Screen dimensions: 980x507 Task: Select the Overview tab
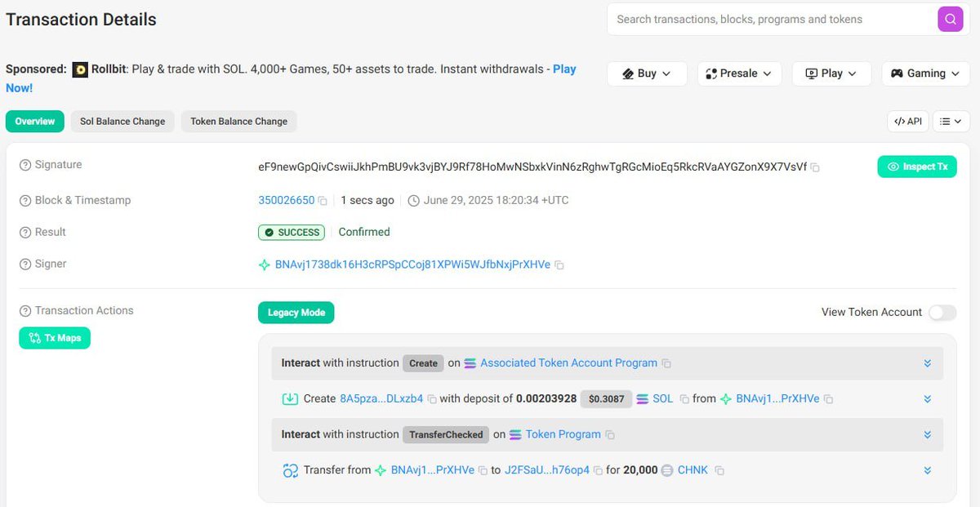coord(35,122)
